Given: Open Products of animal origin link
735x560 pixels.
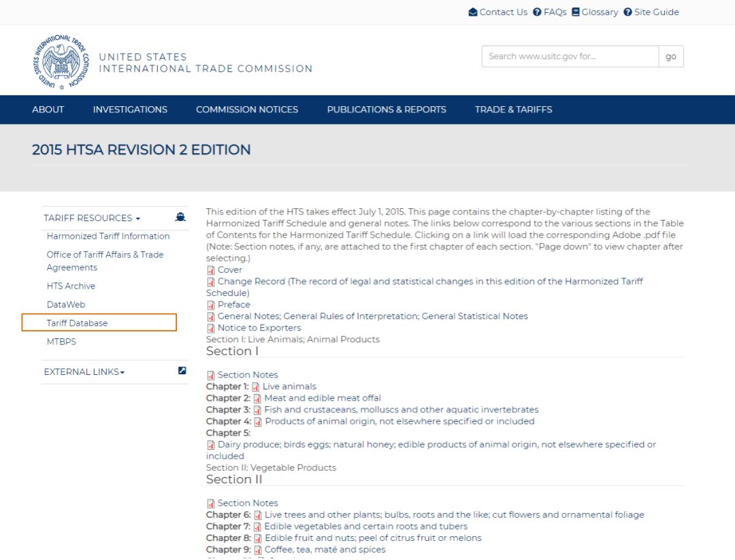Looking at the screenshot, I should pyautogui.click(x=399, y=421).
